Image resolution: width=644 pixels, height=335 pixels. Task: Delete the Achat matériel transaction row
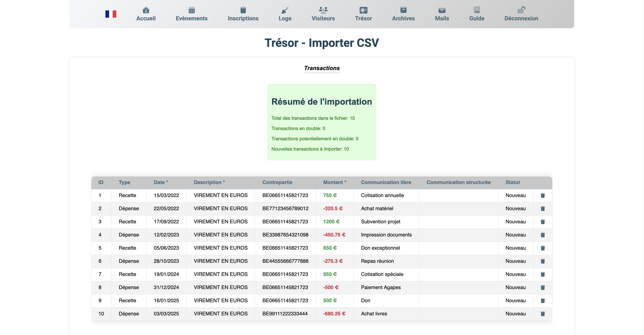click(542, 209)
